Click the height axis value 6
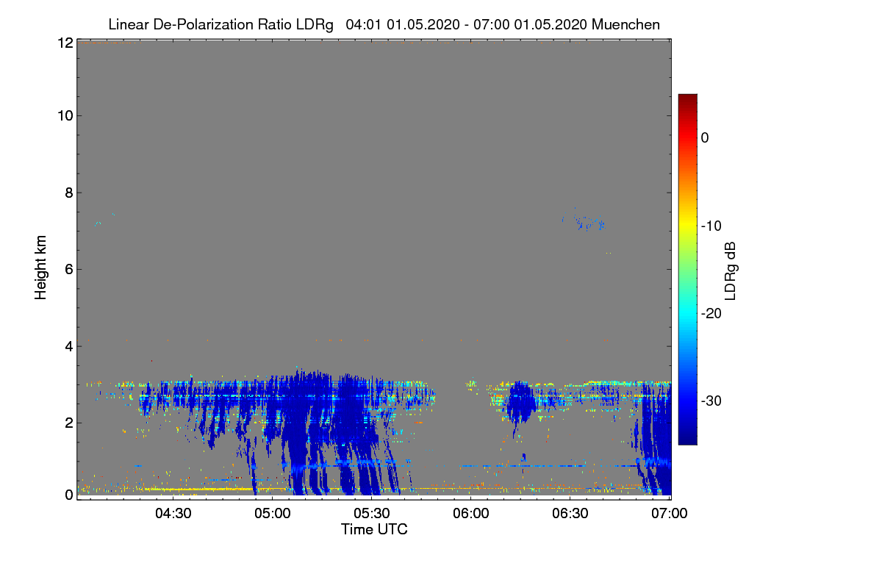Viewport: 882px width, 588px height. point(68,269)
